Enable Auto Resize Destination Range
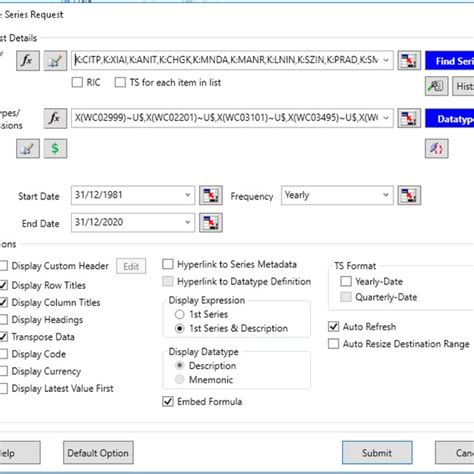The width and height of the screenshot is (474, 474). point(333,344)
